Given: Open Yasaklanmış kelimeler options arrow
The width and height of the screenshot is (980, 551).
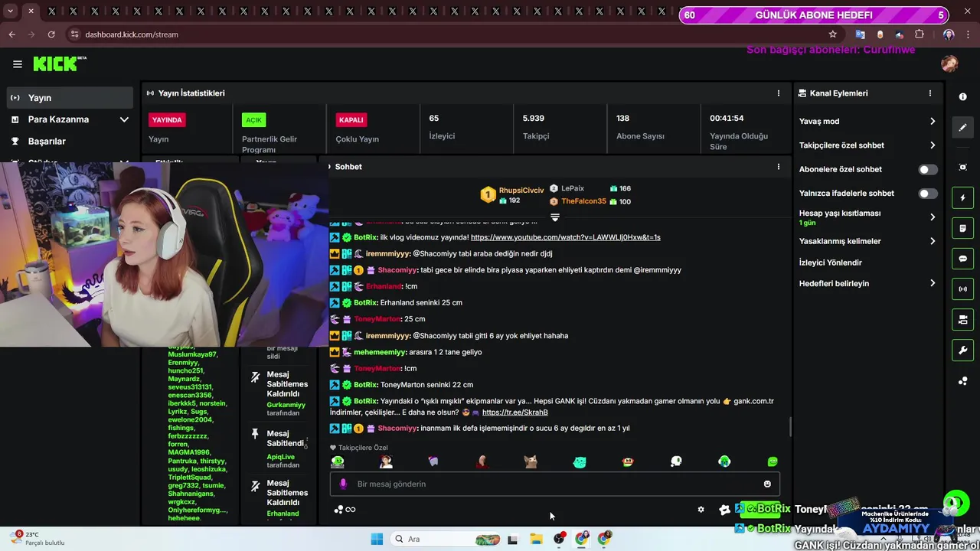Looking at the screenshot, I should pos(933,241).
